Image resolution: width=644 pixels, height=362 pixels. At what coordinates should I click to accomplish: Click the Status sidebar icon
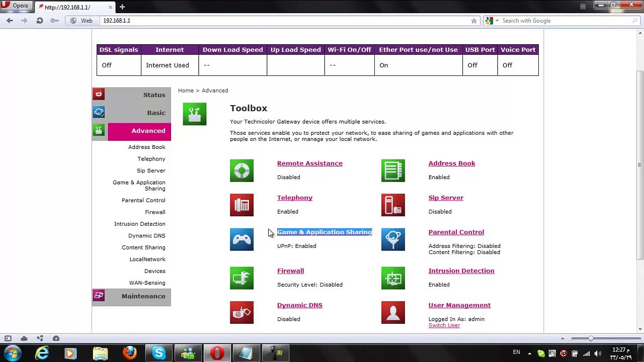point(99,94)
